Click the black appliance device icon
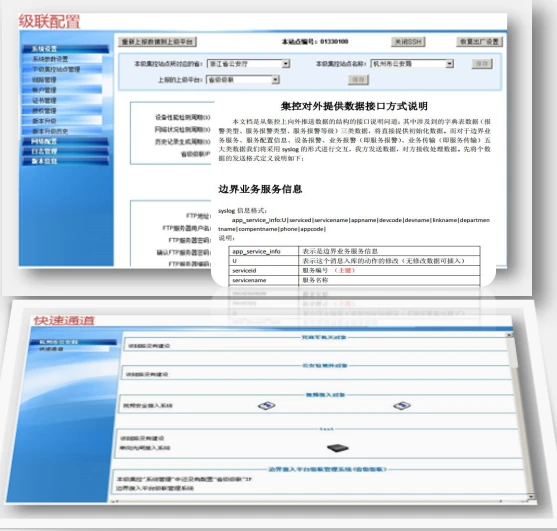 [337, 448]
